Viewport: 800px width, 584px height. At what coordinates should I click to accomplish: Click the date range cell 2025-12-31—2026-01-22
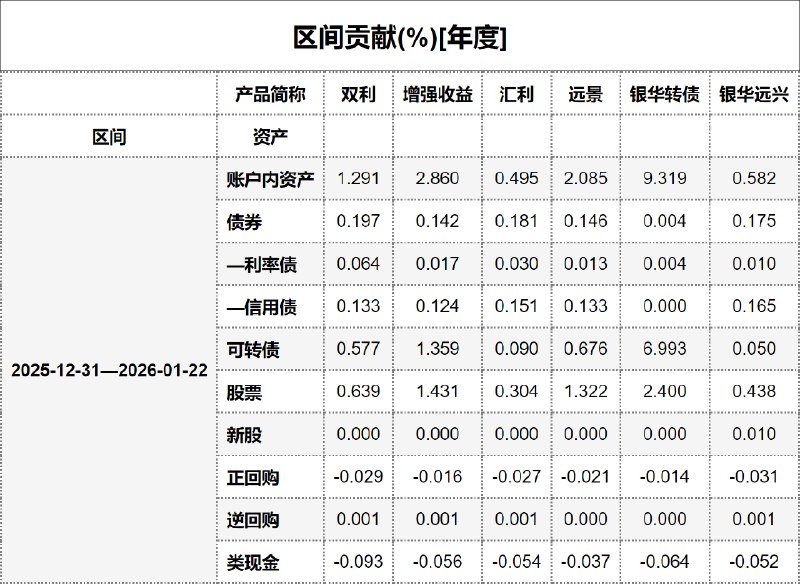click(x=109, y=370)
